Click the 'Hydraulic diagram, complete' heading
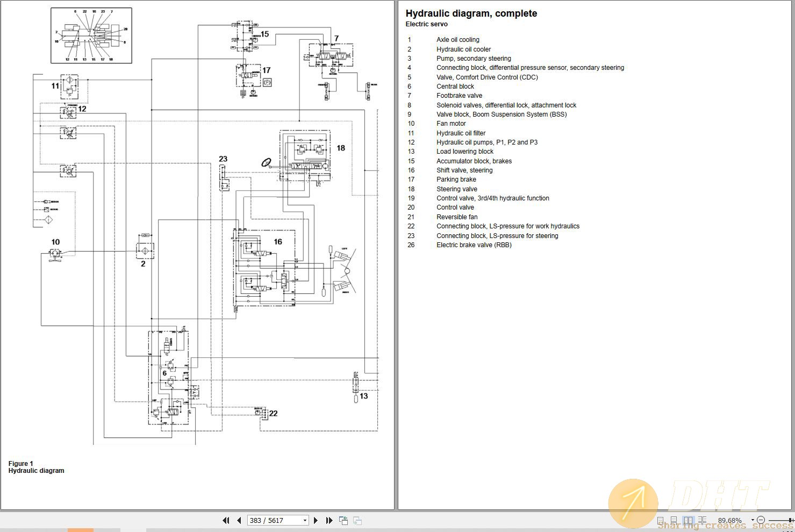The image size is (795, 532). (471, 13)
